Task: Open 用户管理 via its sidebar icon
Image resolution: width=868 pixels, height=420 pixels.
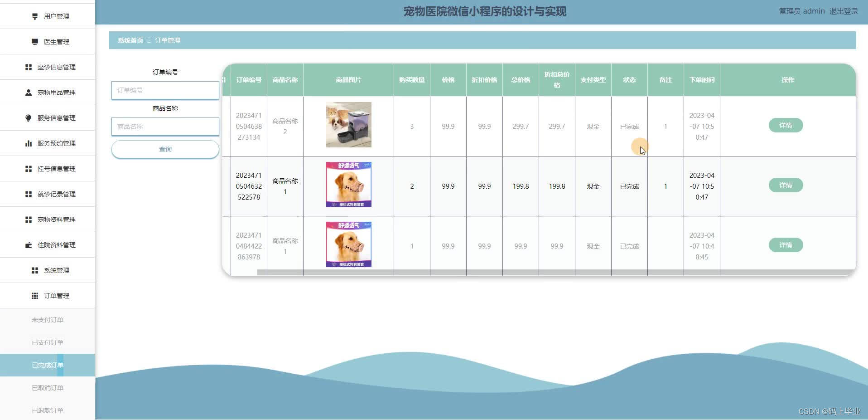Action: click(34, 16)
